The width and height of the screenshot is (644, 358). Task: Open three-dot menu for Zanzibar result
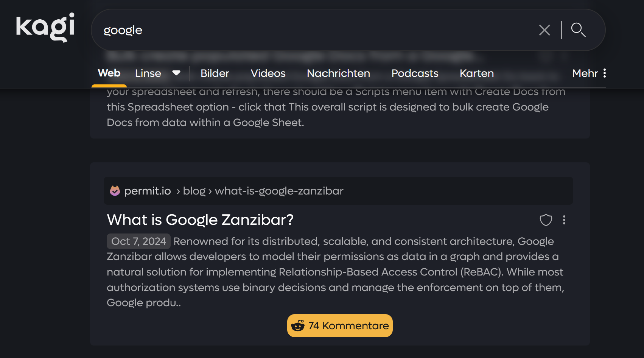tap(564, 220)
